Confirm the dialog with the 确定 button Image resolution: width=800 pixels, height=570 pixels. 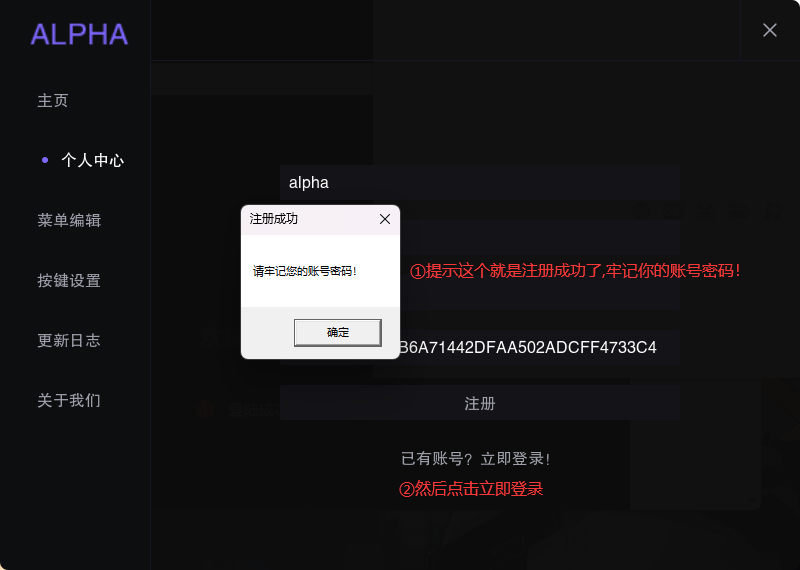[x=338, y=333]
